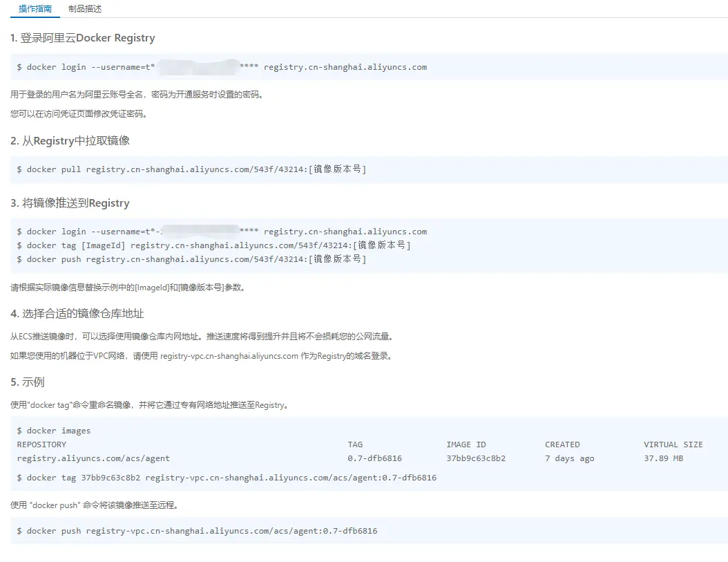Click the IMAGE ID value 37bb9c63c8b2 in table
This screenshot has width=728, height=562.
(x=476, y=458)
